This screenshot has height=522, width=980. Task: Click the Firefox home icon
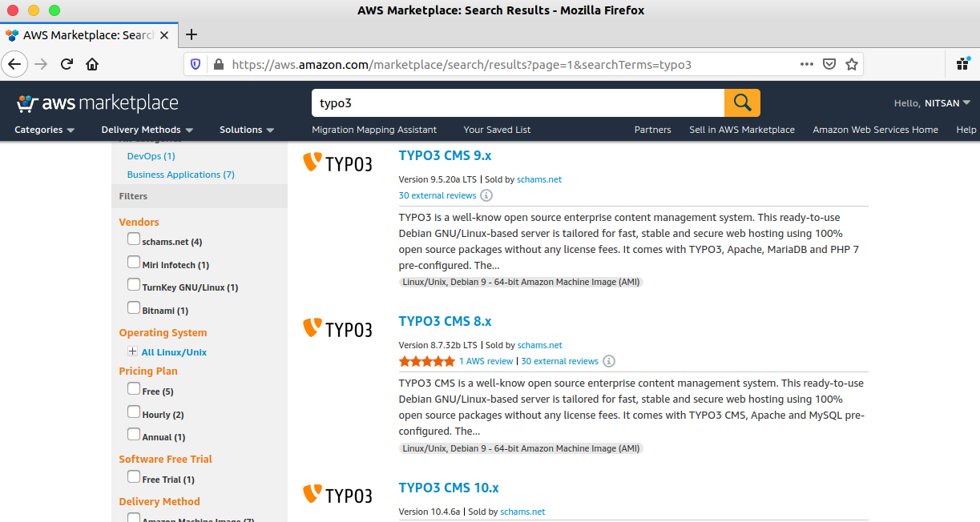point(92,64)
